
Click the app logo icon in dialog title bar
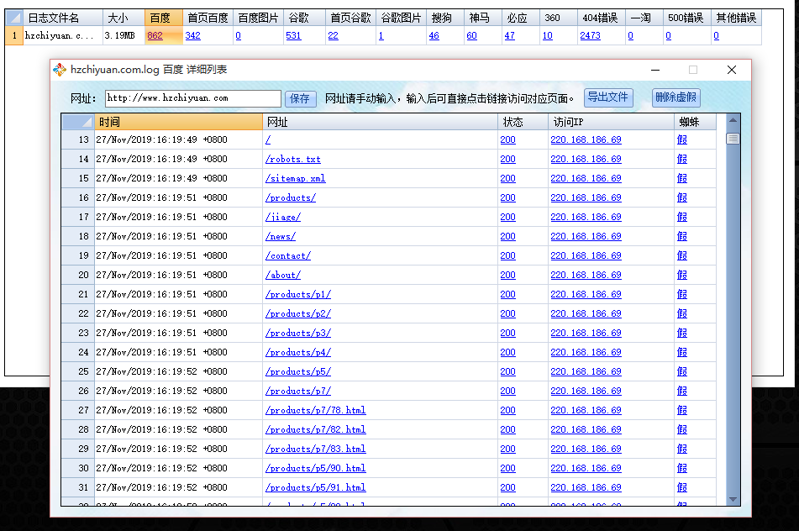click(x=60, y=70)
